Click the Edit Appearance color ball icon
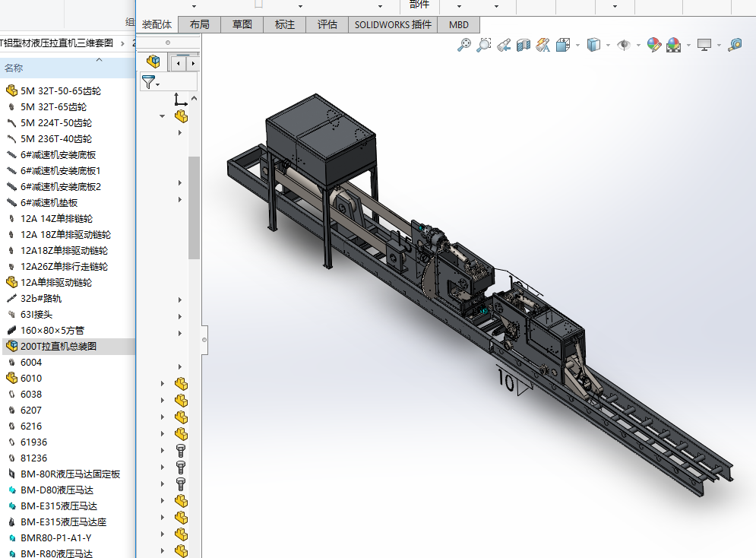The width and height of the screenshot is (756, 558). [x=653, y=46]
